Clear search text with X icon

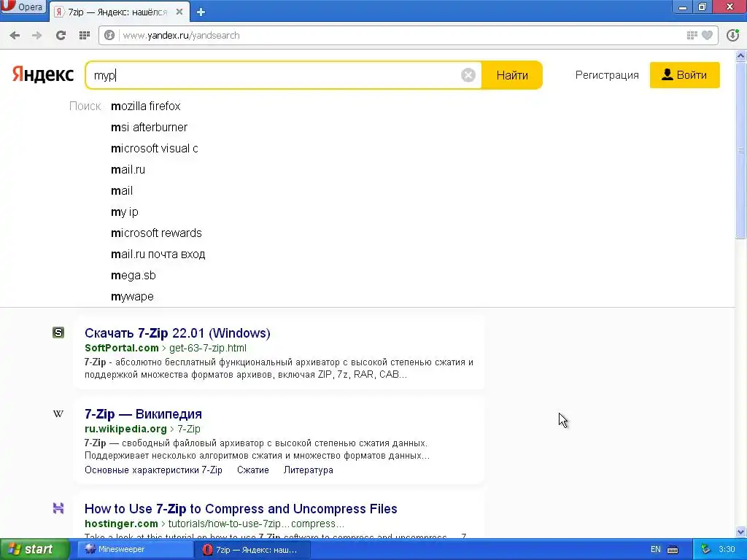click(x=468, y=75)
